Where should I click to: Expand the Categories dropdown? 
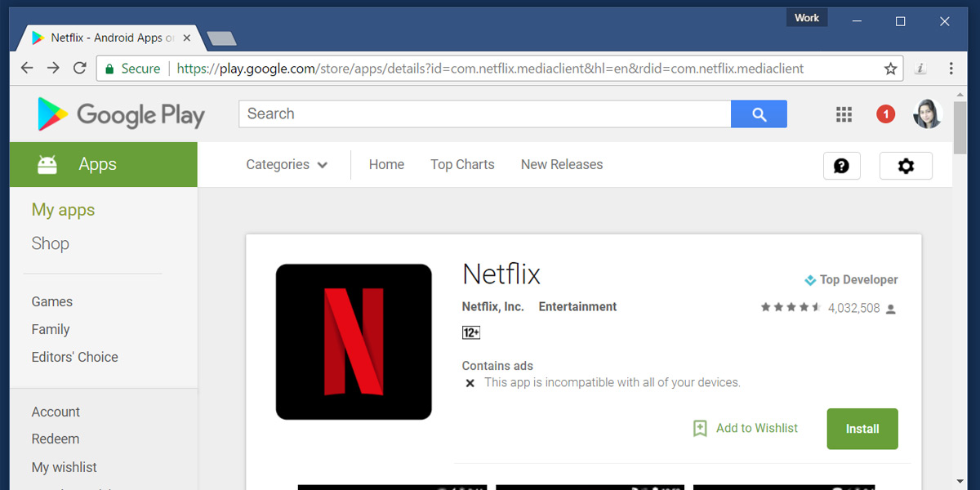(287, 165)
